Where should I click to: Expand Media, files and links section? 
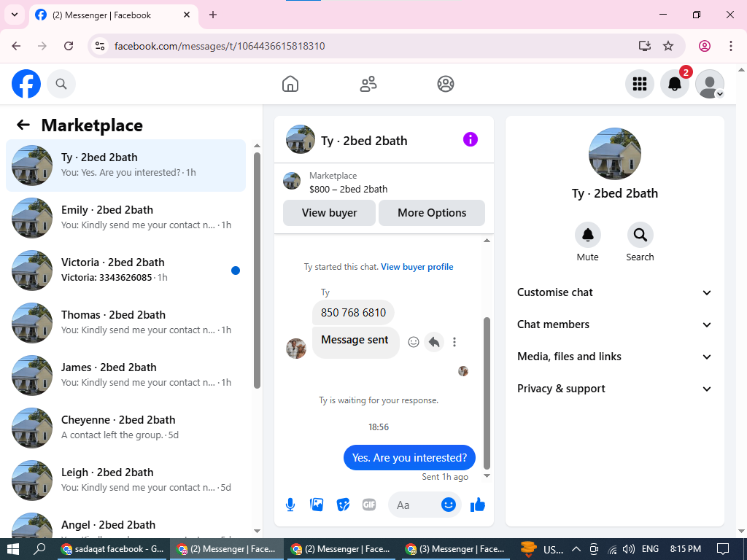tap(614, 356)
